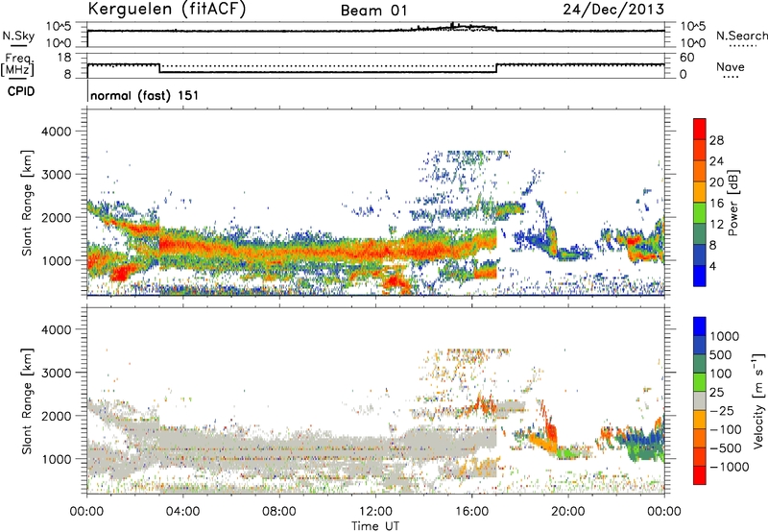768x532 pixels.
Task: Click the date "24/Dec/2013"
Action: point(613,9)
